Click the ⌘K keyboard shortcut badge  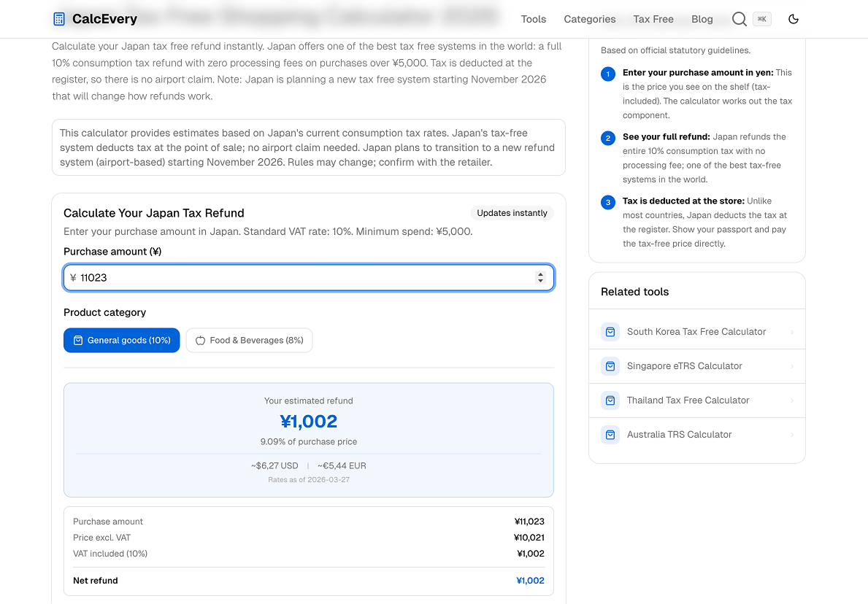pyautogui.click(x=761, y=19)
